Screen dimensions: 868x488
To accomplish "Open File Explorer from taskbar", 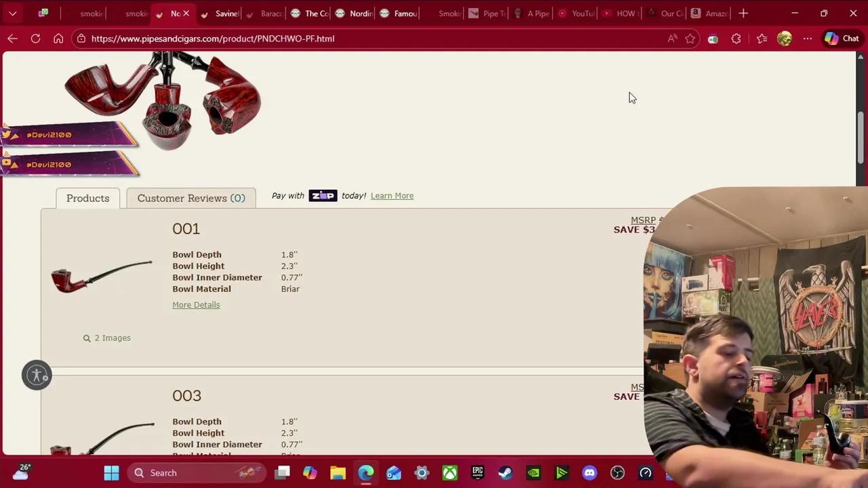I will [338, 472].
